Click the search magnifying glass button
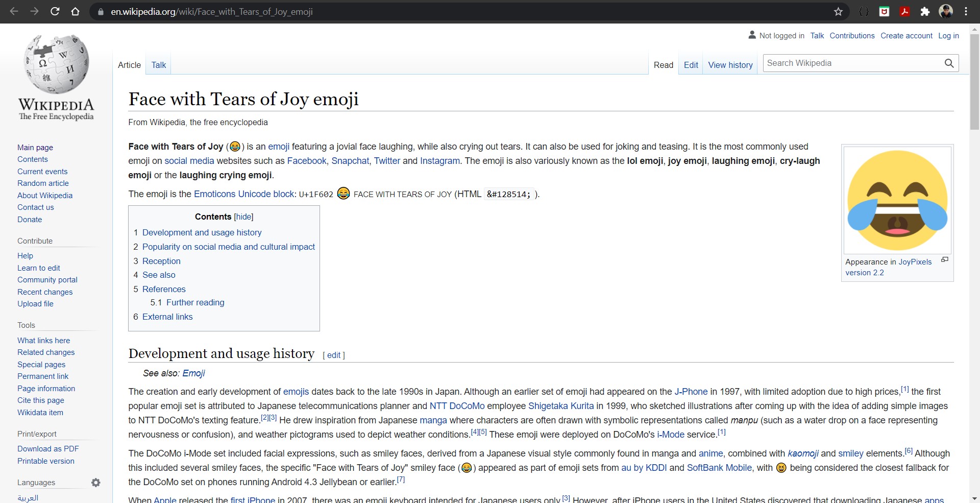Screen dimensions: 980x503 [949, 63]
